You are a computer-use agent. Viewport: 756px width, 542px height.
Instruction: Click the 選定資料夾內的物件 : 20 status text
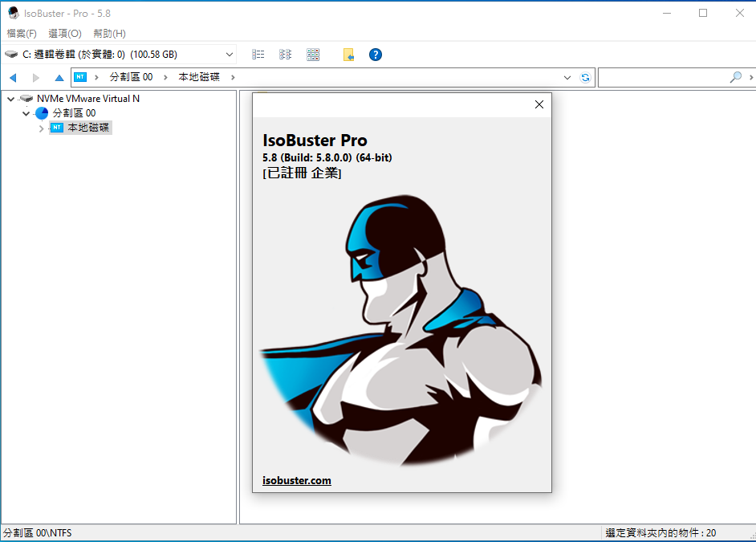click(x=660, y=533)
